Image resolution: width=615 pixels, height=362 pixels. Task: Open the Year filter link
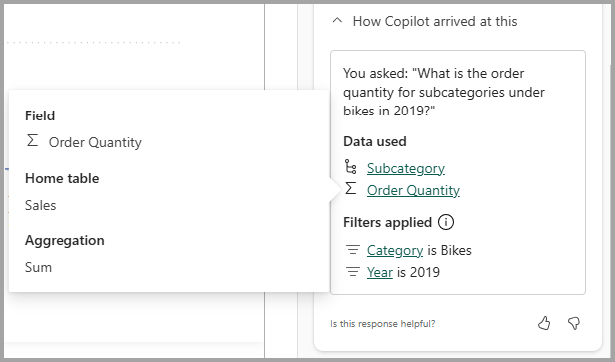380,272
